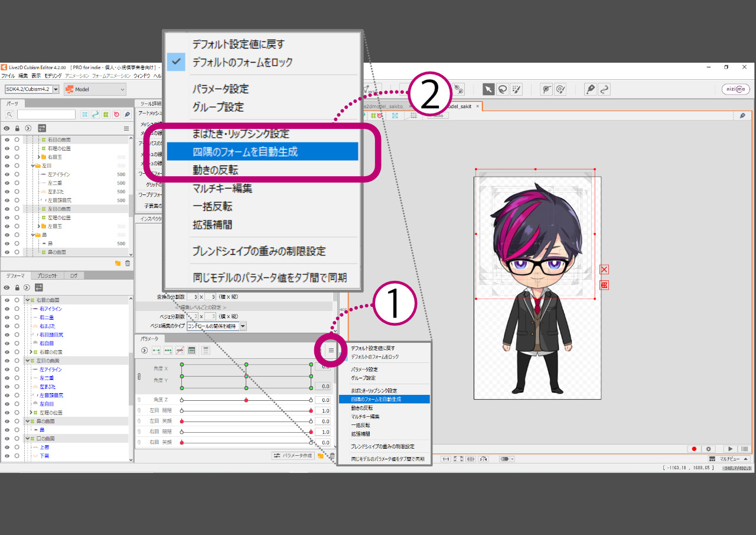Click the red rotation deformer filter icon in Parts panel
This screenshot has height=535, width=756.
116,114
